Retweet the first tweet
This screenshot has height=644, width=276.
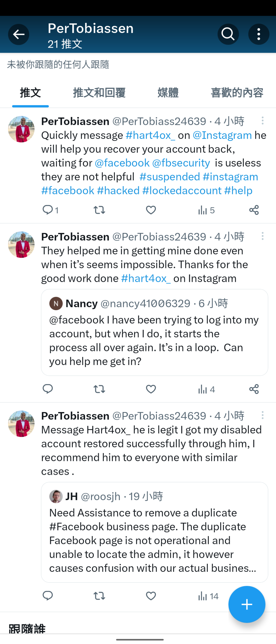click(99, 210)
